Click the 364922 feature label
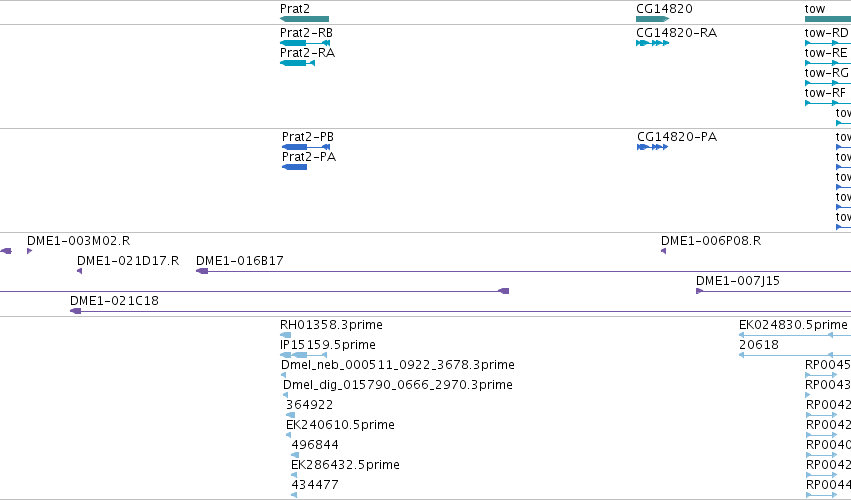 [309, 405]
